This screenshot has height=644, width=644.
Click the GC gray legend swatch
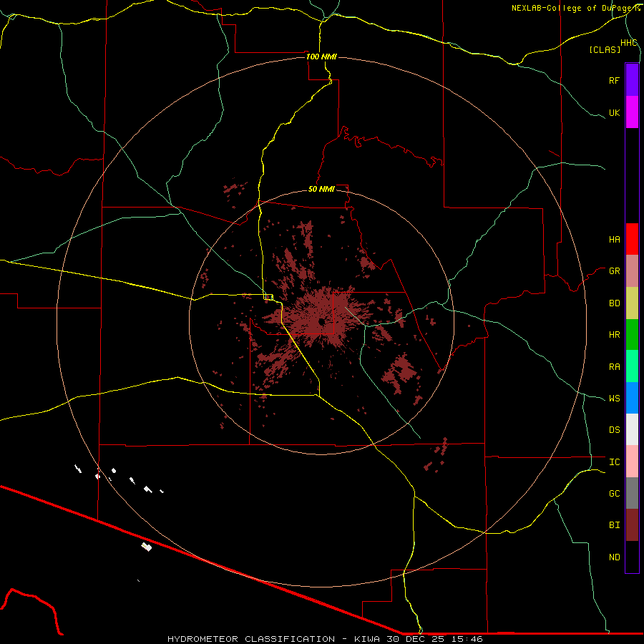pos(632,493)
